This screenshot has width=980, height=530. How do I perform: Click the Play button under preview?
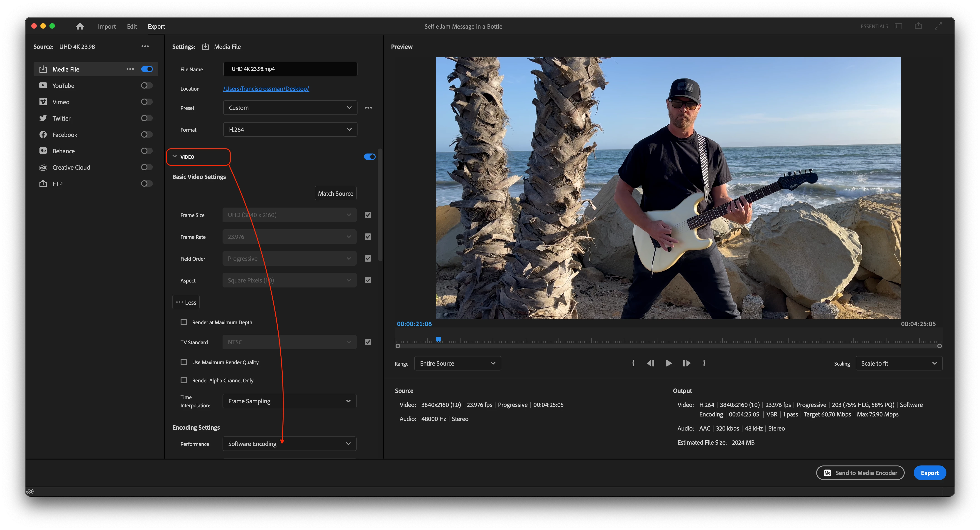point(669,363)
